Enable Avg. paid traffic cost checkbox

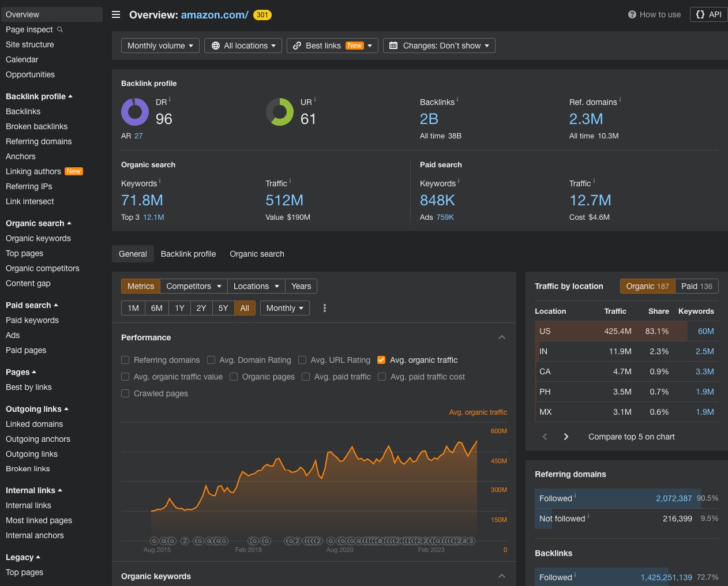[x=382, y=377]
